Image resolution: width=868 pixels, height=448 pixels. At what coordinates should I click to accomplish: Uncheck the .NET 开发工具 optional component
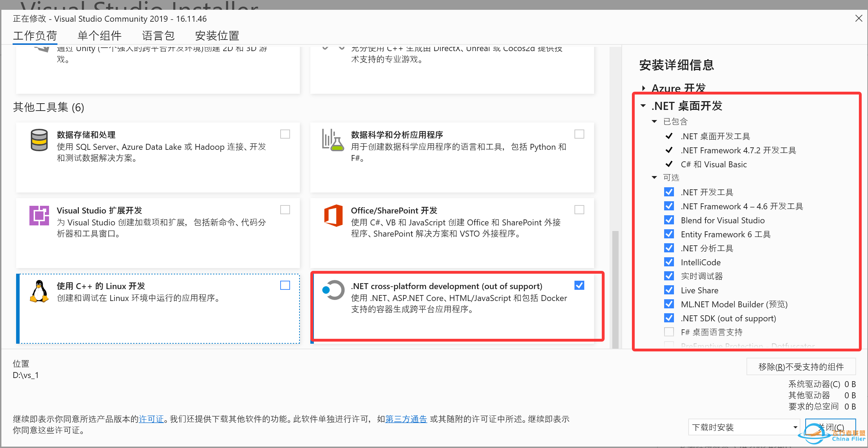point(669,192)
